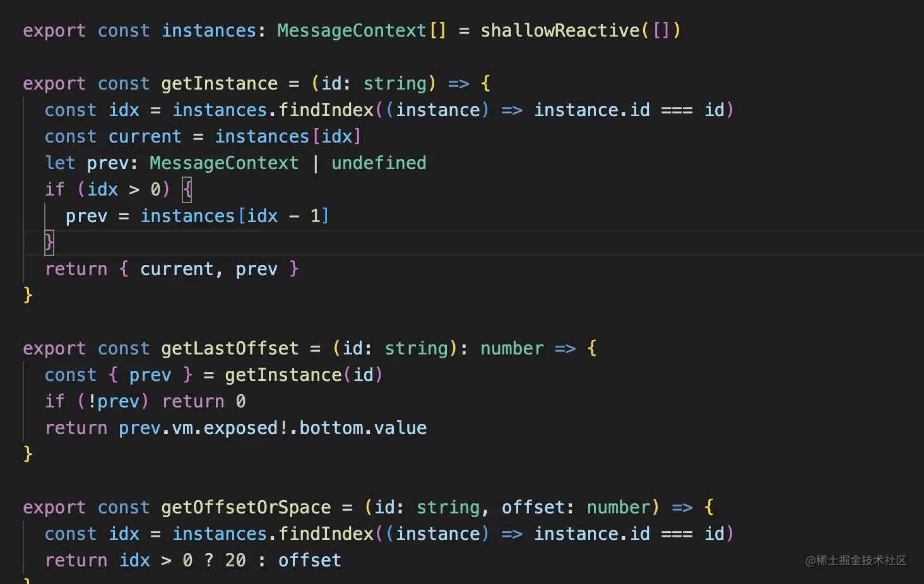Image resolution: width=924 pixels, height=584 pixels.
Task: Click 'let' keyword before prev declaration
Action: [x=61, y=163]
